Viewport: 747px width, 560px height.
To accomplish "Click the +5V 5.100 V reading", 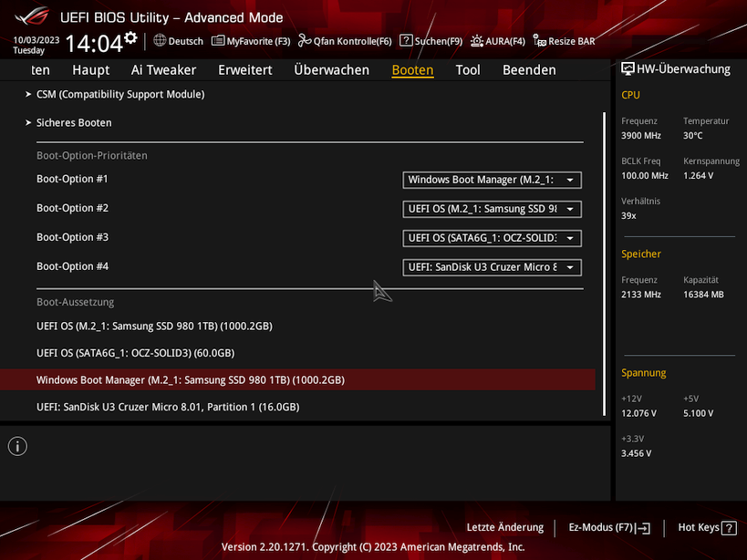I will point(698,413).
